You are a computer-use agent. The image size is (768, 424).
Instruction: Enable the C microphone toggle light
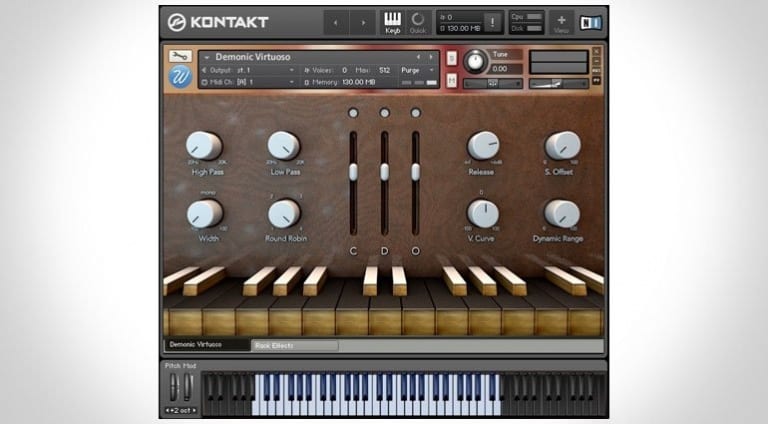(353, 113)
